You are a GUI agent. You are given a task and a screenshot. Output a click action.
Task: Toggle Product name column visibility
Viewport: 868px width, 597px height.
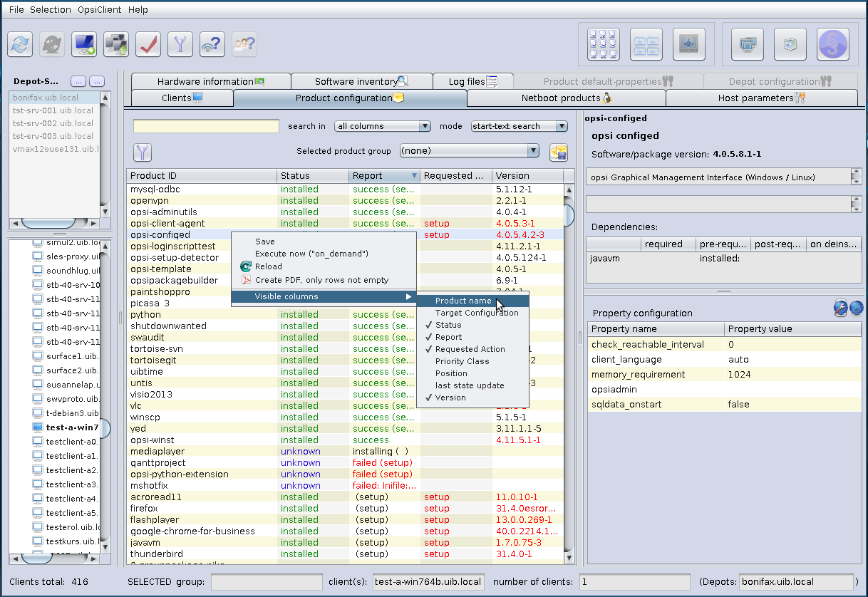coord(472,301)
